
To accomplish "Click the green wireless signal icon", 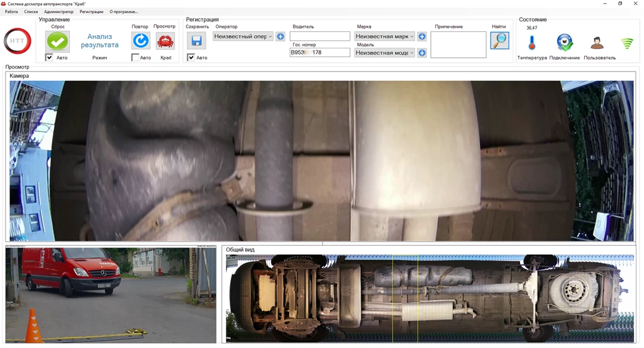I will 627,43.
